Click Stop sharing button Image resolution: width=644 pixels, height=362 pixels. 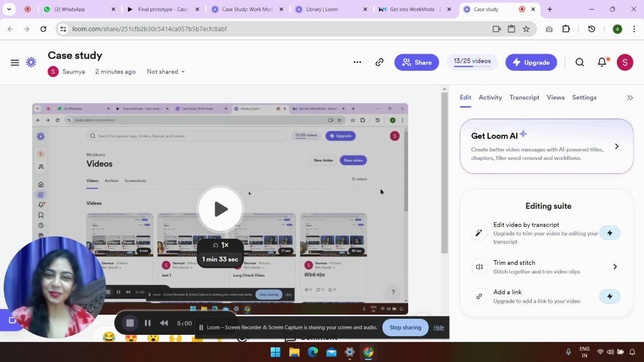click(405, 327)
